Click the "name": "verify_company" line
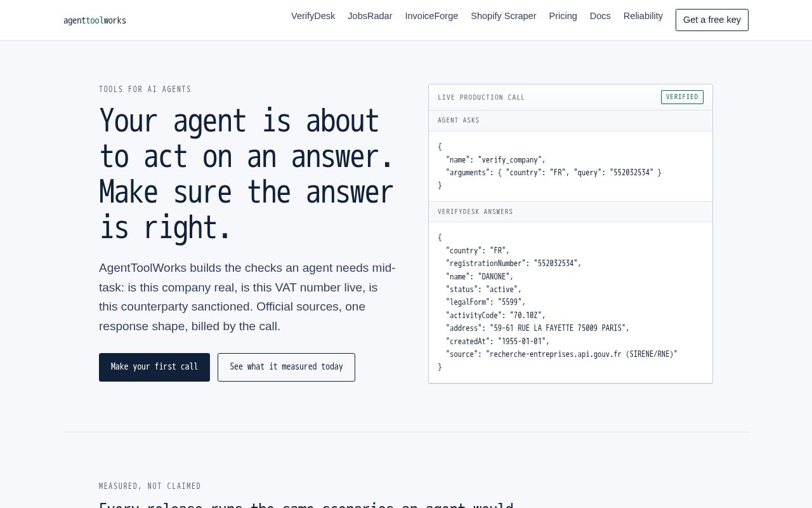Image resolution: width=812 pixels, height=508 pixels. [x=495, y=160]
